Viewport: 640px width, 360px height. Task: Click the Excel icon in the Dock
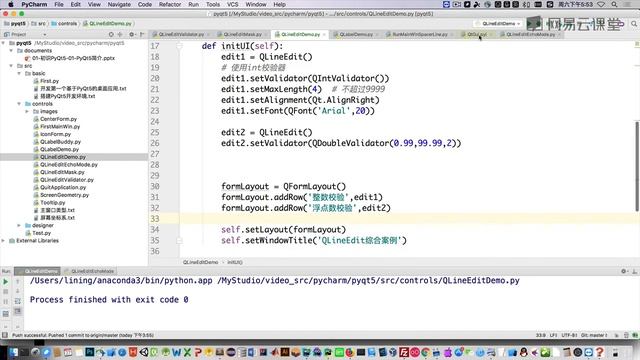187,352
